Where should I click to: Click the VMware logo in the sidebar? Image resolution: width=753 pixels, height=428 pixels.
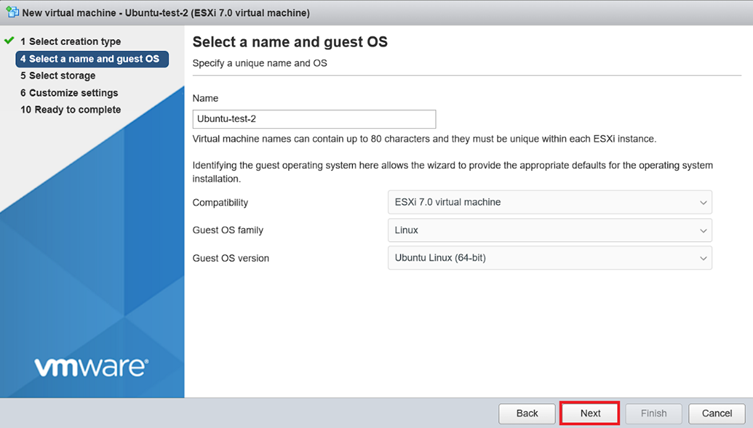pos(91,367)
